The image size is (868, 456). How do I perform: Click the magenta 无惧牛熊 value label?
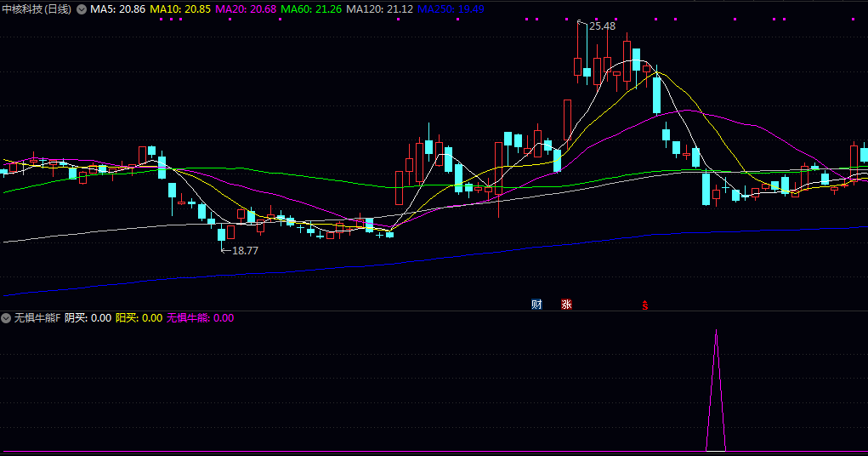click(x=200, y=318)
